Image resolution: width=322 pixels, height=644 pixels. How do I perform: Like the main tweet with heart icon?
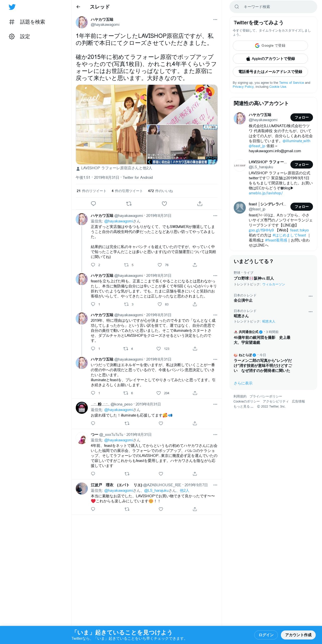click(x=164, y=204)
